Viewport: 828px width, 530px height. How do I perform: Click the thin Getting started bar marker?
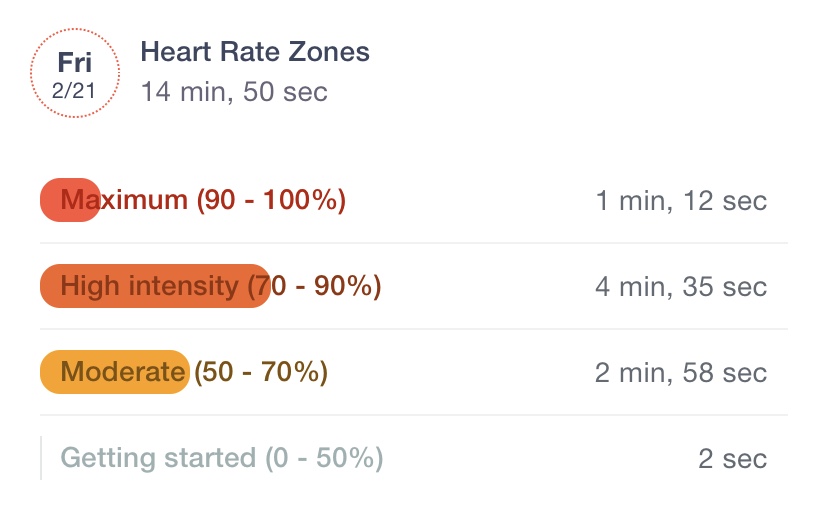(x=41, y=458)
